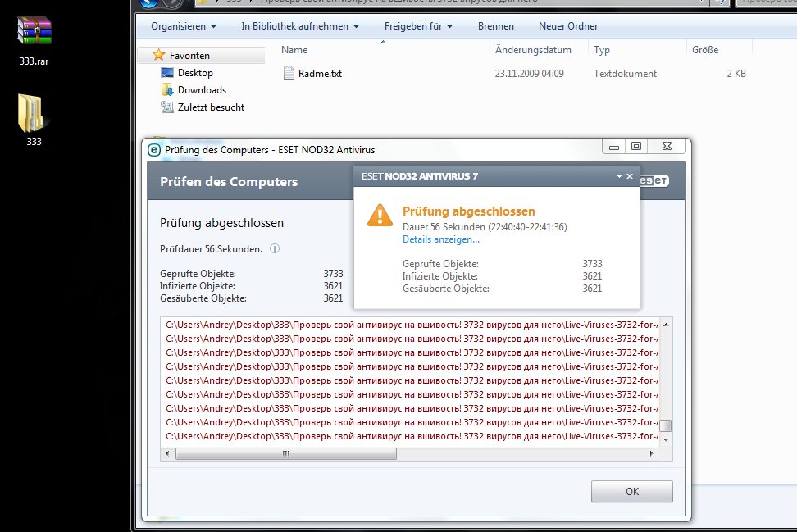Minimize the Prüfung des Computers window
Viewport: 797px width, 532px height.
coord(614,147)
